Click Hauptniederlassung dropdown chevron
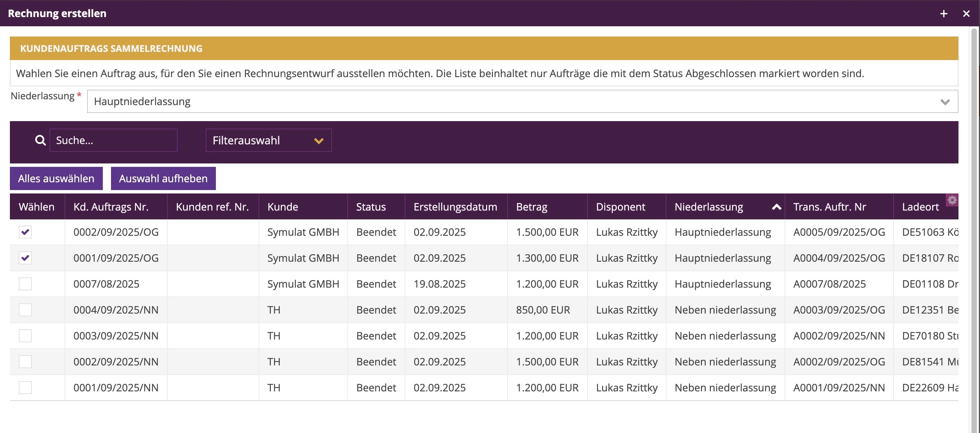This screenshot has height=433, width=980. tap(945, 102)
